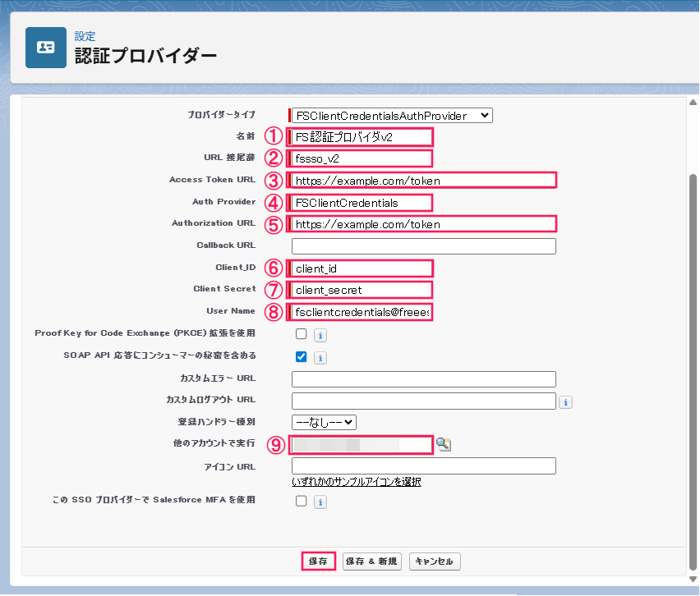Click the Callback URL input field

coord(424,246)
